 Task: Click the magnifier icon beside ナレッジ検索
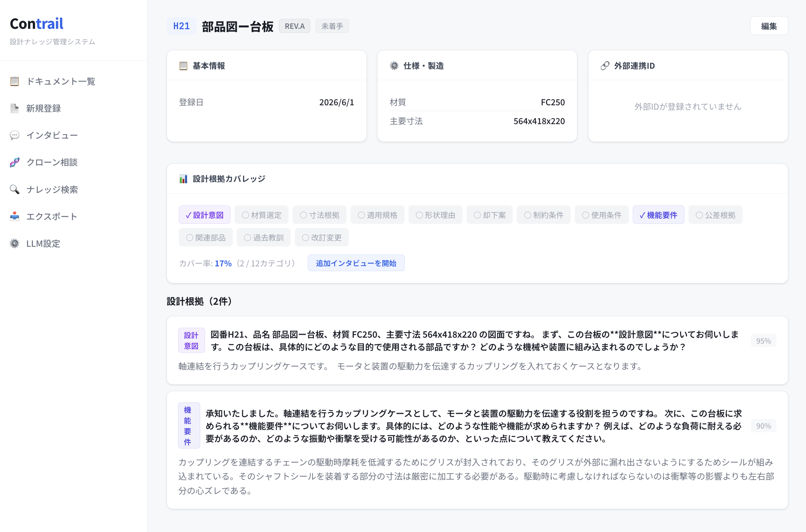tap(14, 190)
